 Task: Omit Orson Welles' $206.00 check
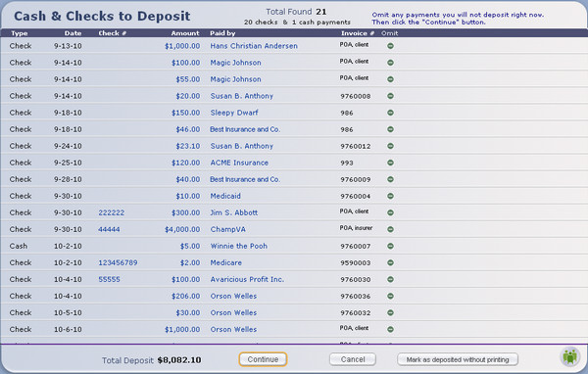point(390,296)
